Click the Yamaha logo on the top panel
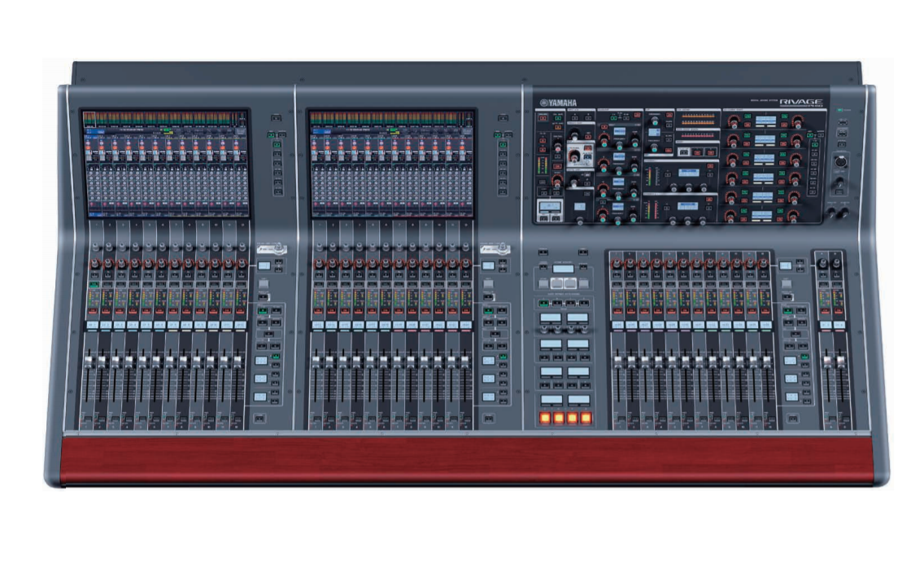 coord(559,103)
